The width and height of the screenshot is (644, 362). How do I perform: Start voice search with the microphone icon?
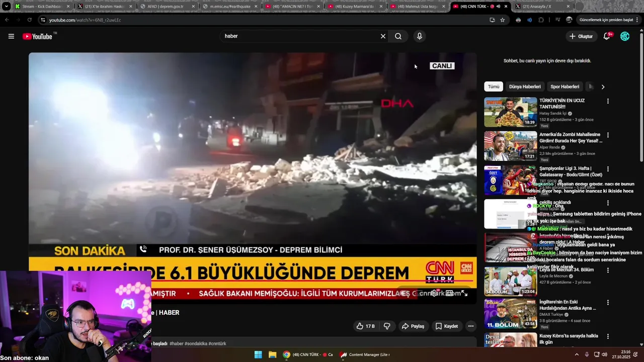point(419,36)
